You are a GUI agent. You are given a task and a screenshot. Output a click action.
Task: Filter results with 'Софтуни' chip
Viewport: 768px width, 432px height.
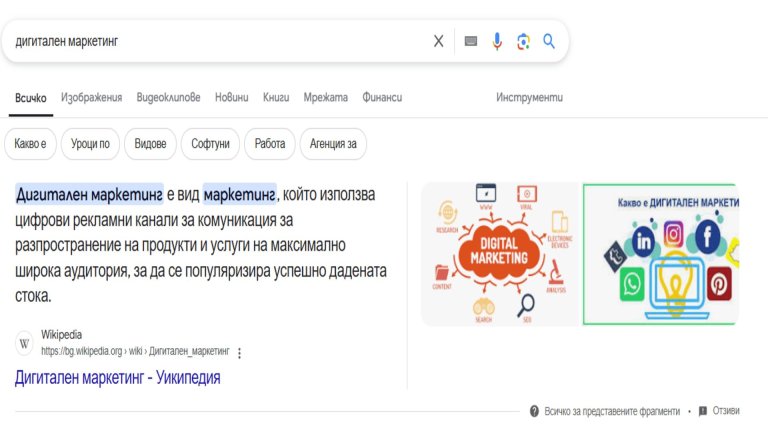(x=210, y=144)
